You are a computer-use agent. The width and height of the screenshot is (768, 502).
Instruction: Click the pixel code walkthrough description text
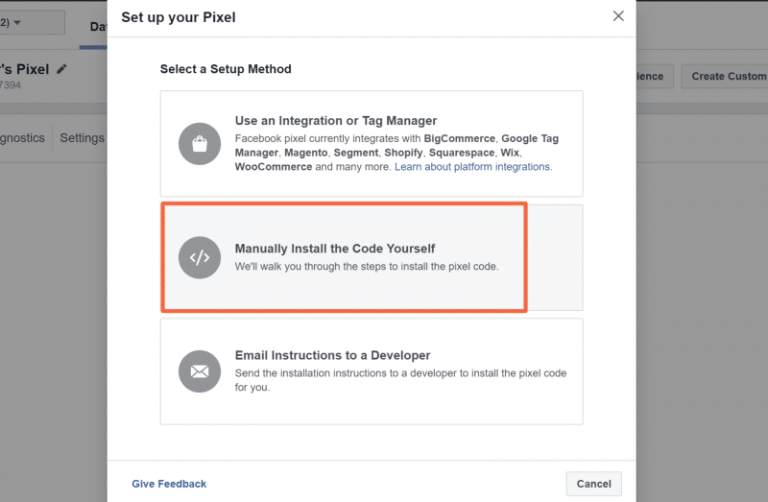[366, 266]
